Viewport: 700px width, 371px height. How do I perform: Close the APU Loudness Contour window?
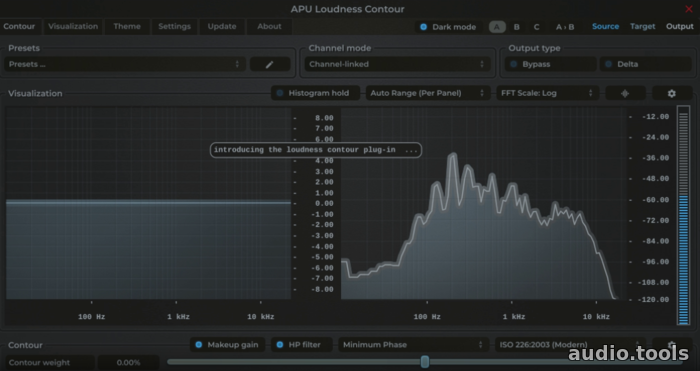[x=689, y=9]
